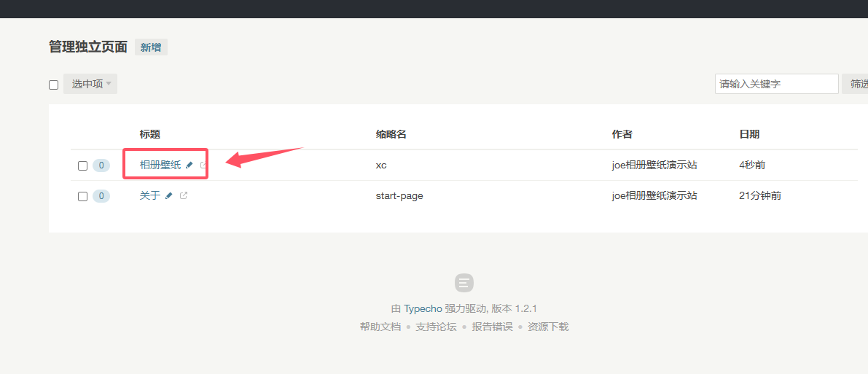Check the box for the 相册壁纸 row

(x=82, y=165)
